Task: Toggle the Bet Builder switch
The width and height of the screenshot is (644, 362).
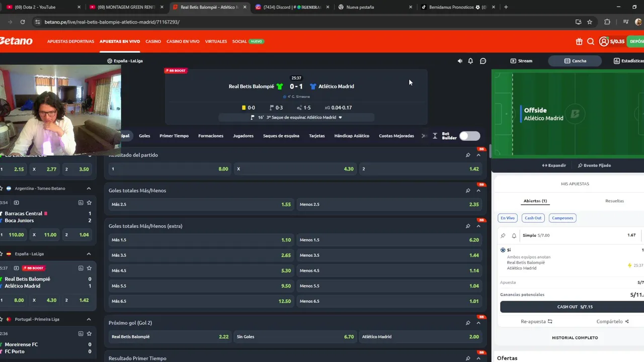Action: pos(469,136)
